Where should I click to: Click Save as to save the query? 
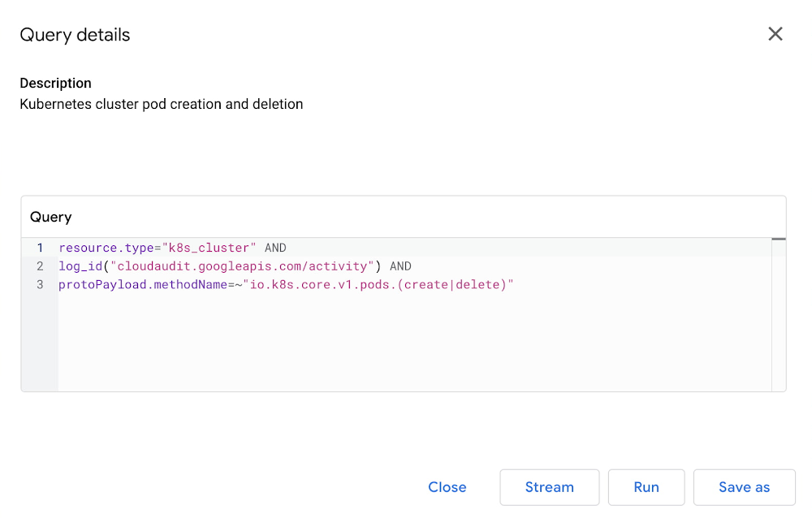[744, 487]
